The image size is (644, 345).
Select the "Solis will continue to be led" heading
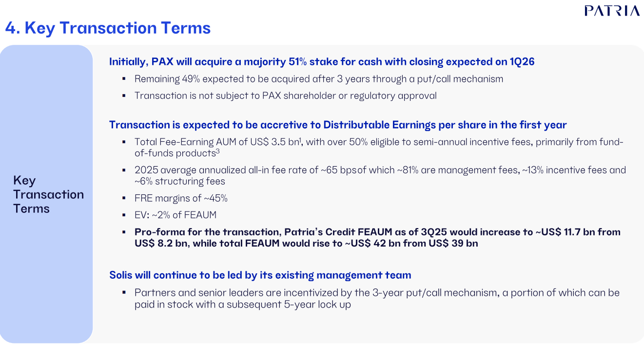tap(260, 275)
